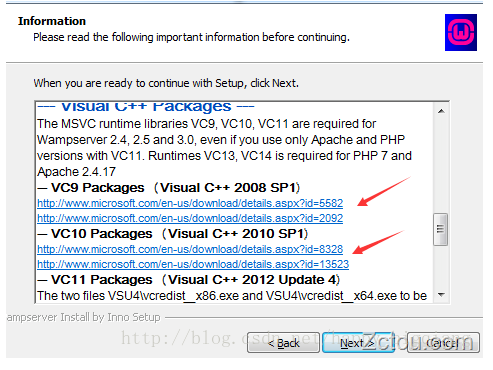493x370 pixels.
Task: Click the pink WampServer logo icon
Action: (461, 32)
